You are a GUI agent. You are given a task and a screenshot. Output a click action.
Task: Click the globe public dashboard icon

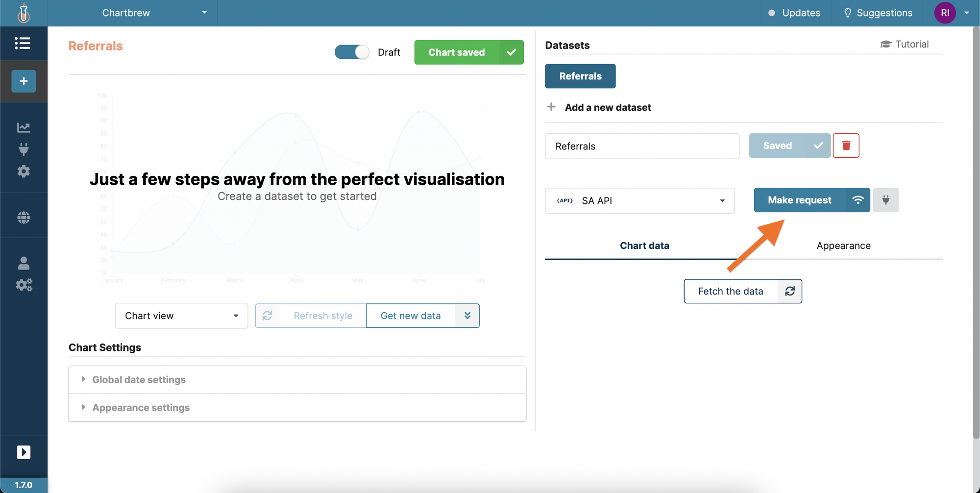click(x=23, y=216)
